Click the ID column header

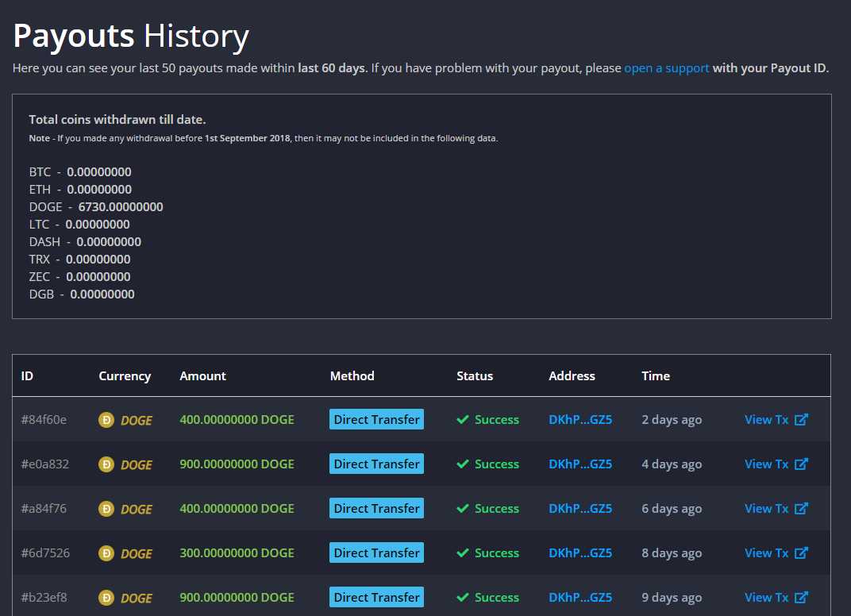pos(27,376)
